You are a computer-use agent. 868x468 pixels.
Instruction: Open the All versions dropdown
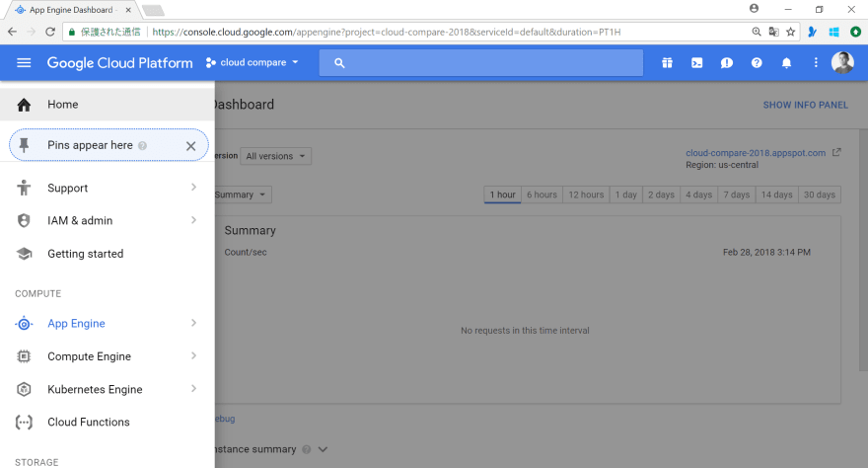[x=275, y=156]
